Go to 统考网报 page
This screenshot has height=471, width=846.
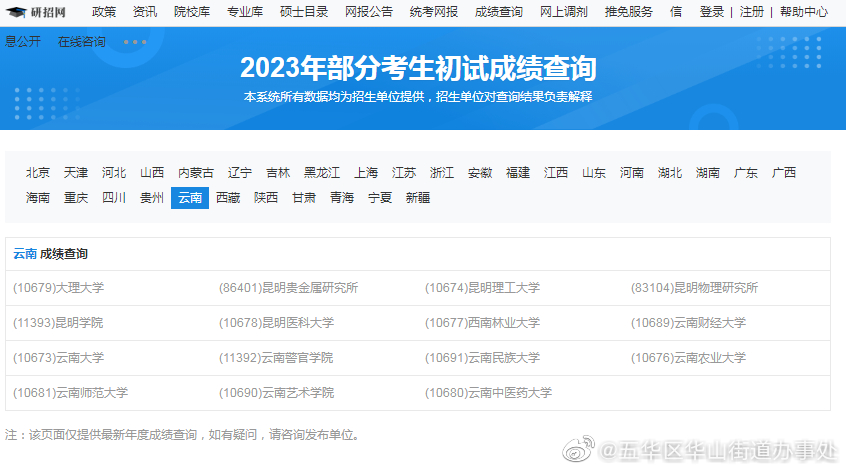coord(433,12)
